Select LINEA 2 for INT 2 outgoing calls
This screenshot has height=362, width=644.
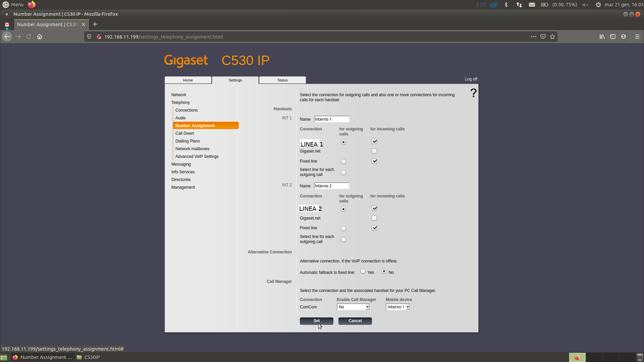(343, 209)
